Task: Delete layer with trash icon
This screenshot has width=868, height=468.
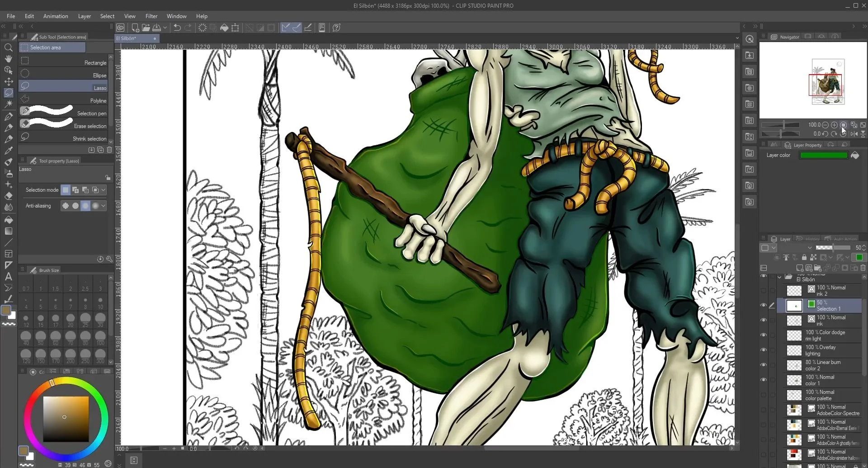Action: 863,268
